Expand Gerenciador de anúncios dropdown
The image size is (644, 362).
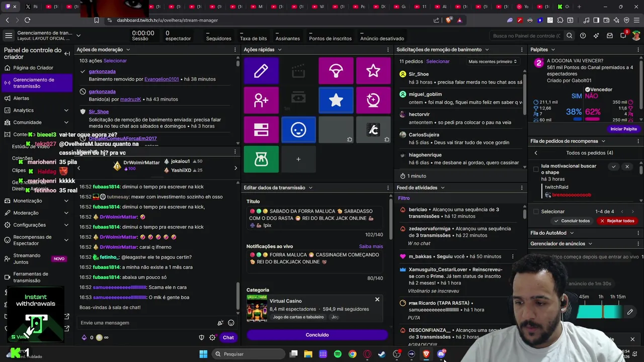pos(590,244)
